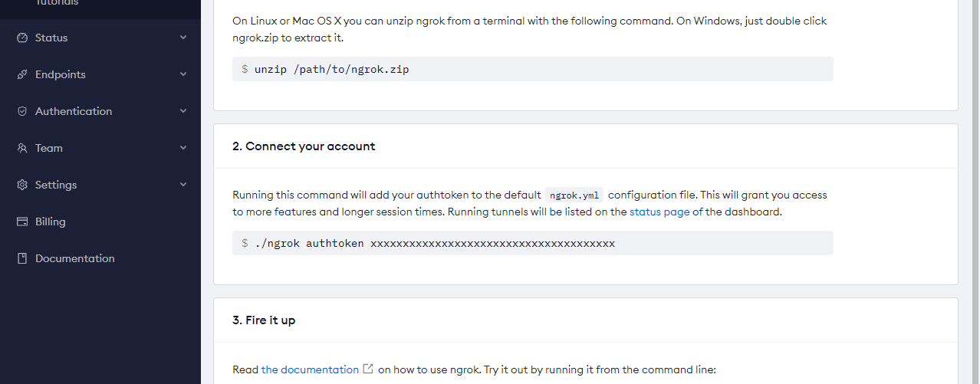Click the unzip command code block
This screenshot has height=384, width=980.
click(532, 69)
